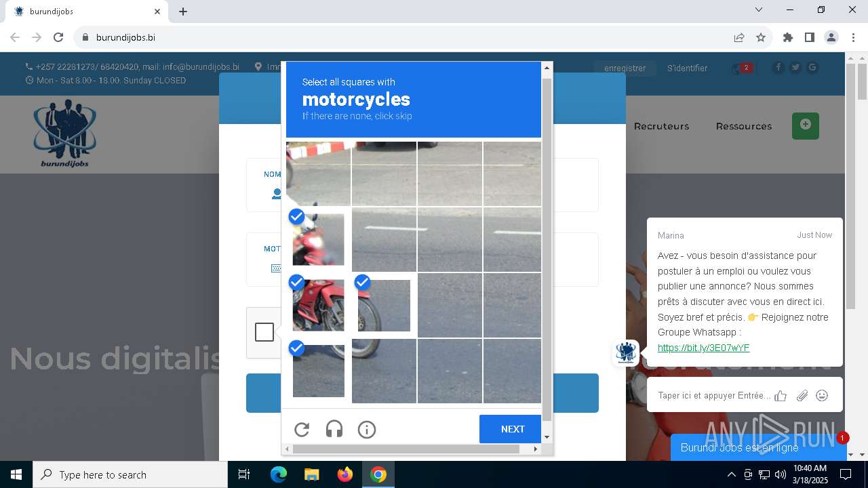Viewport: 868px width, 488px height.
Task: Open a new browser tab
Action: click(x=183, y=12)
